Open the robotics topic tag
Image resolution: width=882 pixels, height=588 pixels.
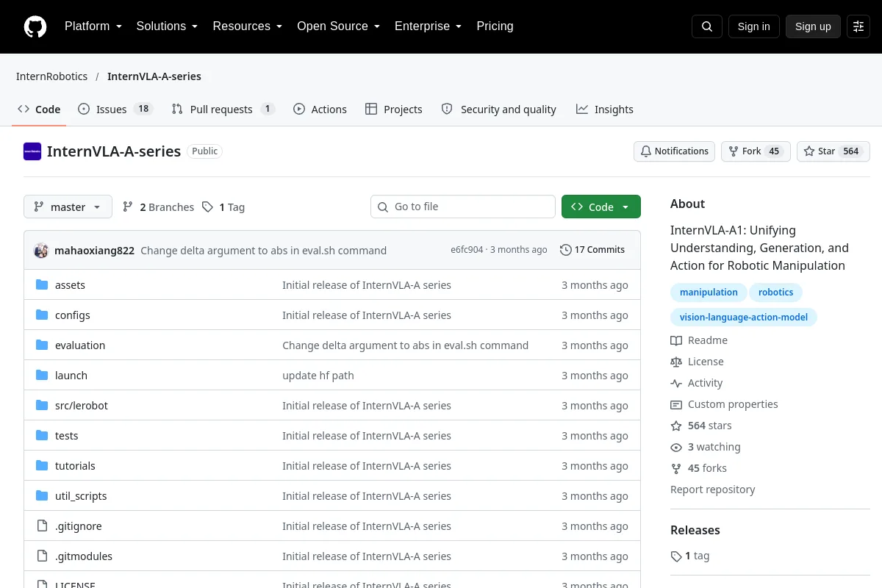(x=776, y=293)
